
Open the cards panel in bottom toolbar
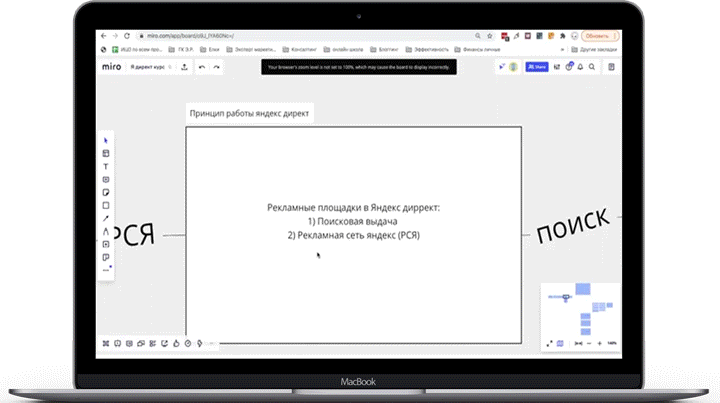[141, 343]
